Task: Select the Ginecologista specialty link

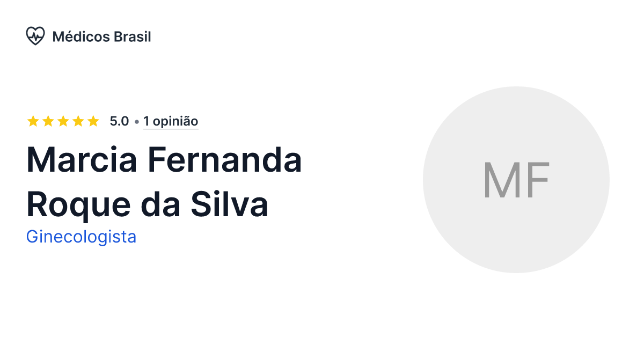Action: coord(81,236)
